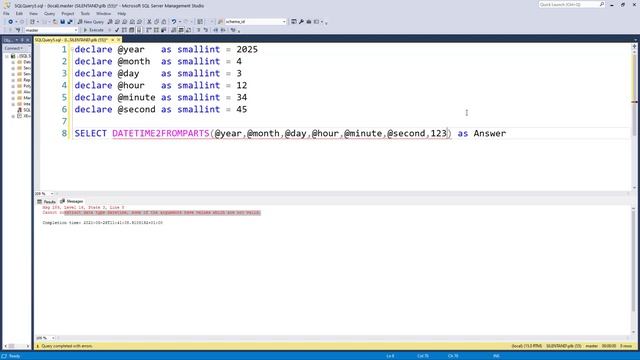The height and width of the screenshot is (360, 640).
Task: Click the parse query checkmark icon
Action: point(117,30)
